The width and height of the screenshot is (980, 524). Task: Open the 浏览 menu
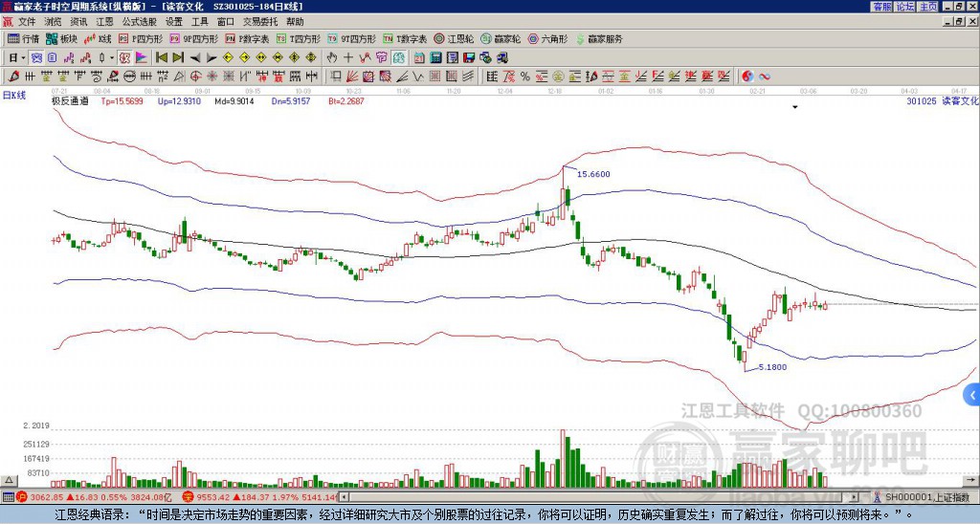[x=54, y=22]
